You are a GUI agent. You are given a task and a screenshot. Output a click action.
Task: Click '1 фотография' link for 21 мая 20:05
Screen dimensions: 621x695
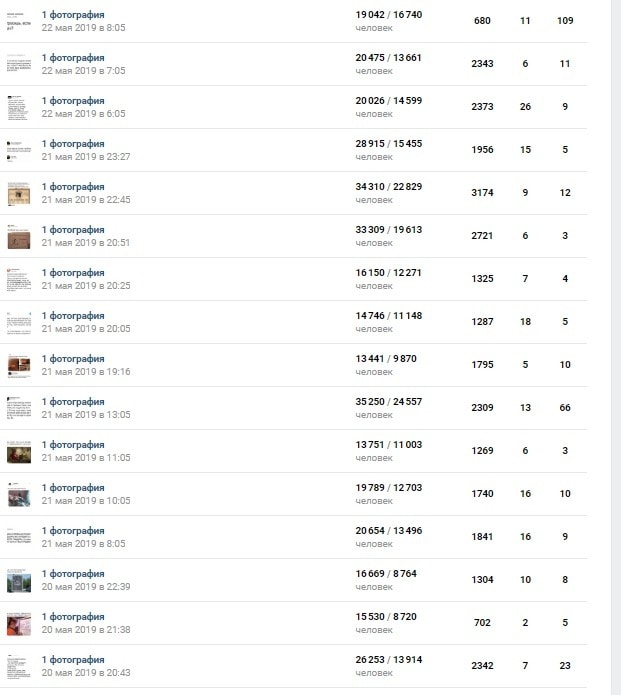pos(73,316)
